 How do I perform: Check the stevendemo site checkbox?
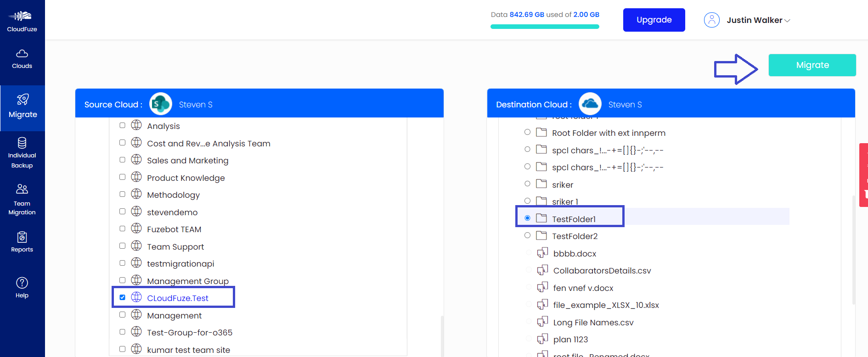(x=122, y=212)
